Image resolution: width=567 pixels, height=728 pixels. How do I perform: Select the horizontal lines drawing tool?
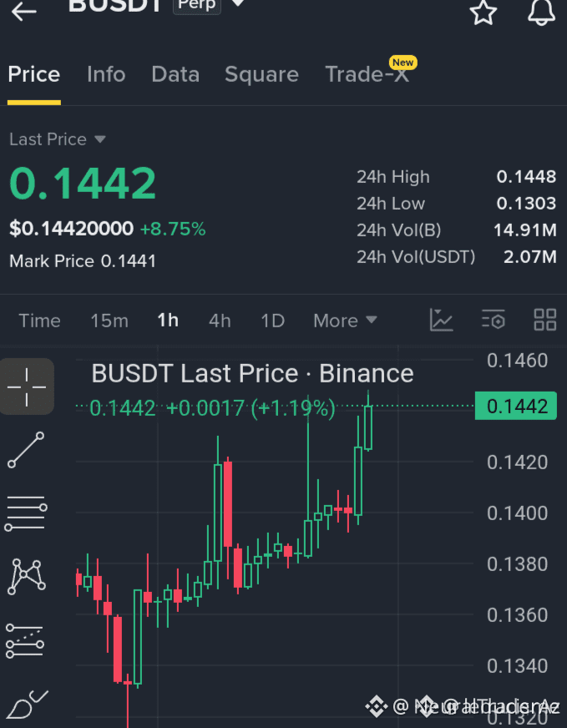click(x=26, y=513)
